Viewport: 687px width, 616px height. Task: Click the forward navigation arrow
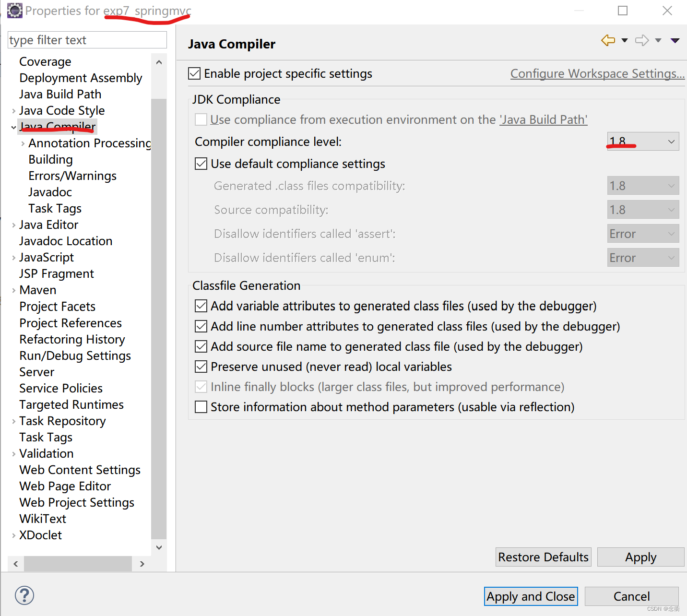(642, 40)
